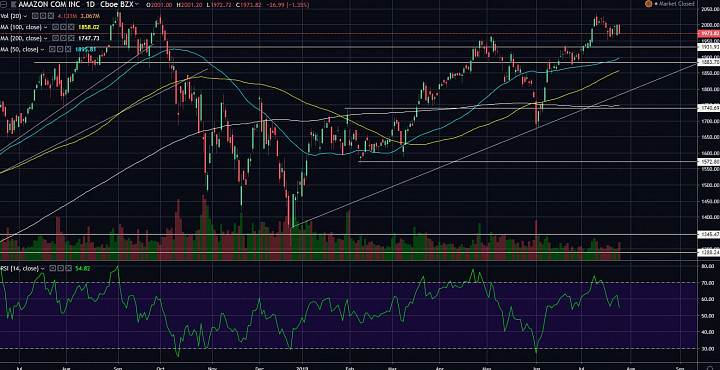
Task: Open MA (100, close) settings icon
Action: [x=63, y=27]
